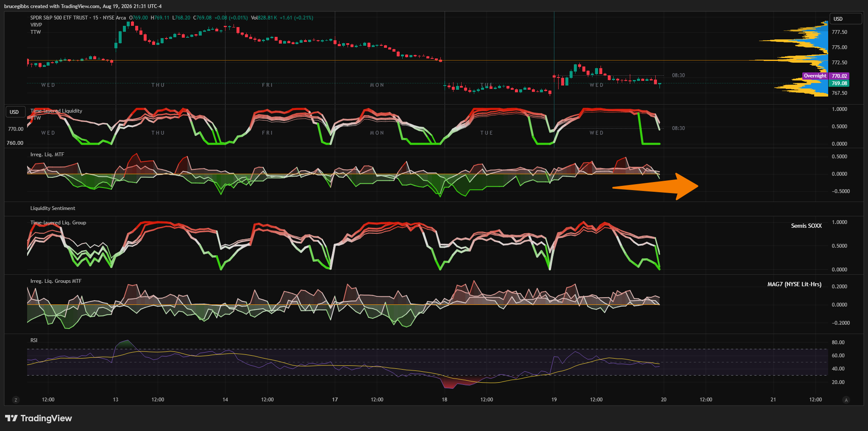The height and width of the screenshot is (431, 868).
Task: Click the 767.50 price scale value
Action: 839,93
